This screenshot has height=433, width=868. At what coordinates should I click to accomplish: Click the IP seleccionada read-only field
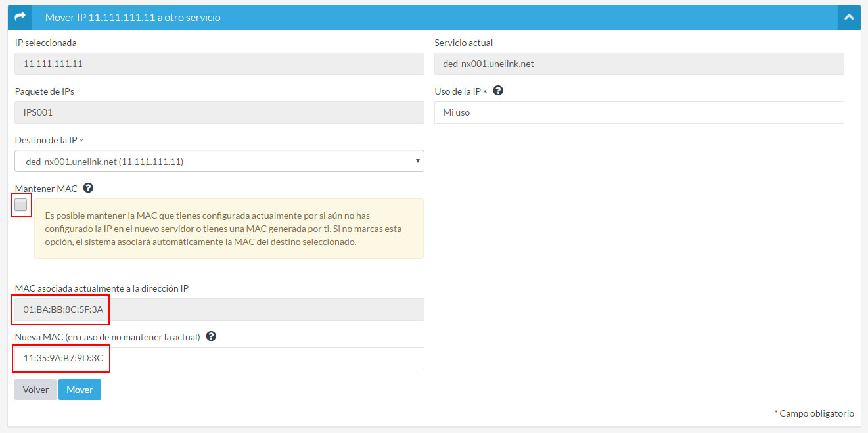pyautogui.click(x=219, y=64)
